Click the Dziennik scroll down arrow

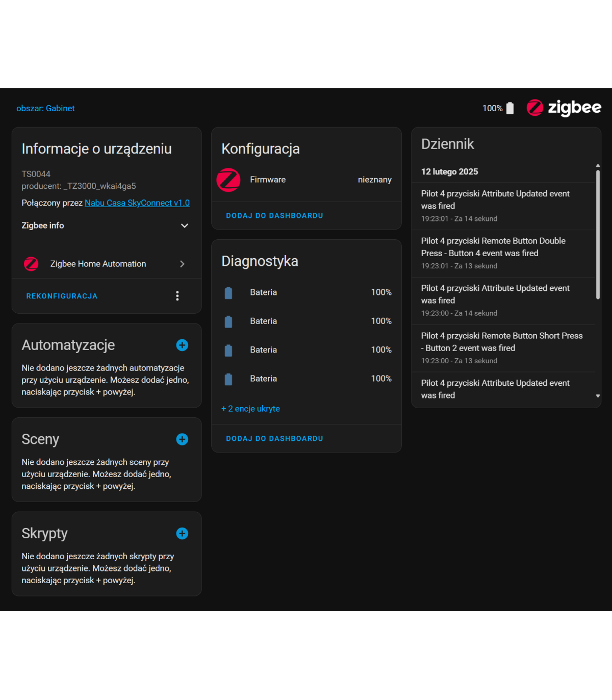[x=598, y=396]
